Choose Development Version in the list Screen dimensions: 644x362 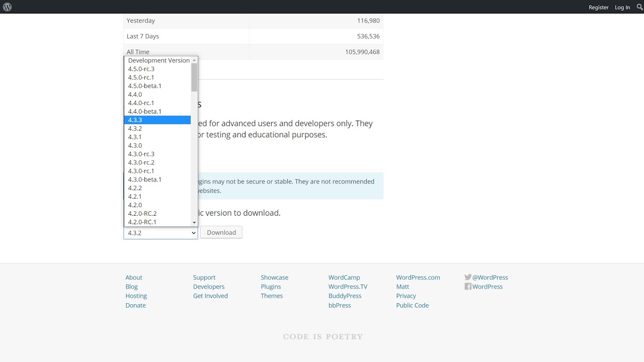tap(157, 60)
